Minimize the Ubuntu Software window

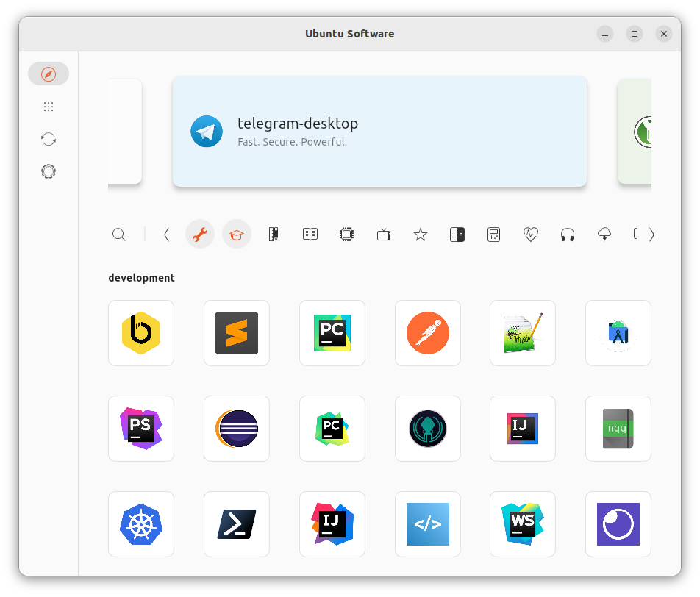pyautogui.click(x=605, y=34)
